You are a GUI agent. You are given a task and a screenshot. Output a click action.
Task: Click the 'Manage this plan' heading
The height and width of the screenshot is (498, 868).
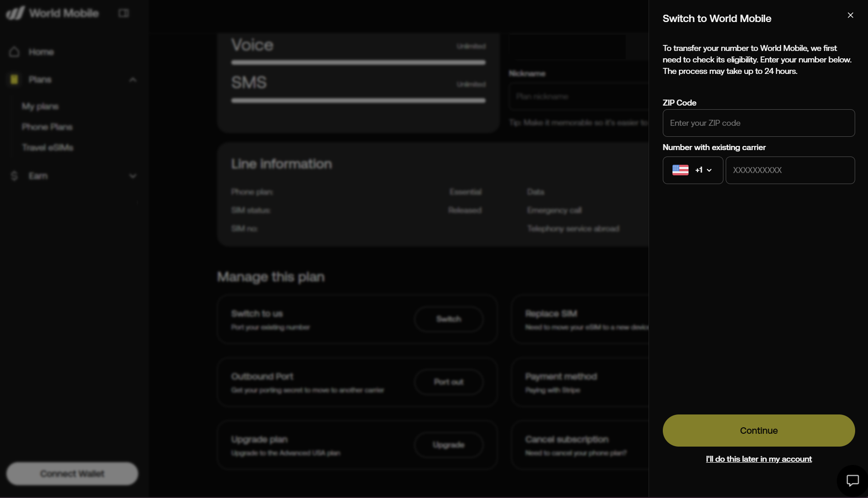pos(271,277)
